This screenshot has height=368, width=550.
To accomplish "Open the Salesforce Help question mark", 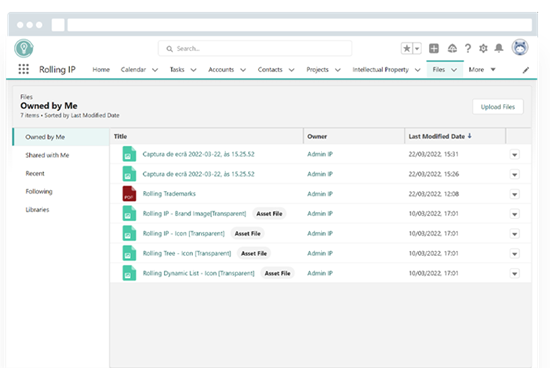I will tap(468, 48).
